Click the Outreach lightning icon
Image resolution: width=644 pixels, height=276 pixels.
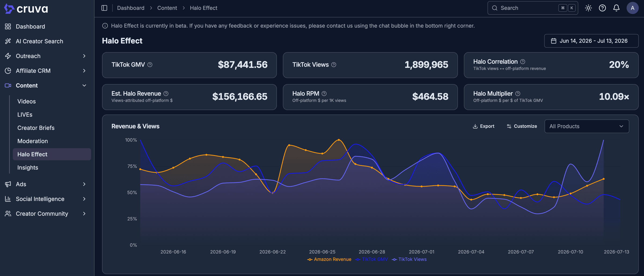[x=8, y=56]
